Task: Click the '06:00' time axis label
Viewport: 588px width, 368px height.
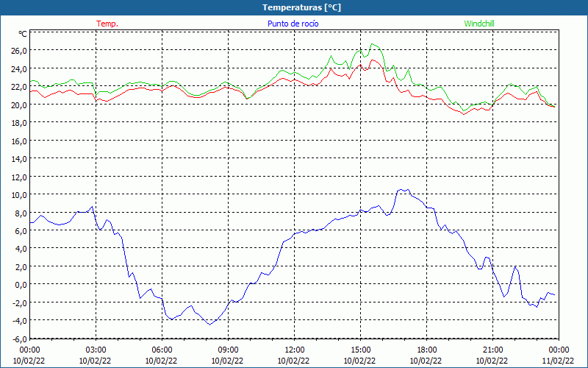Action: click(x=162, y=350)
